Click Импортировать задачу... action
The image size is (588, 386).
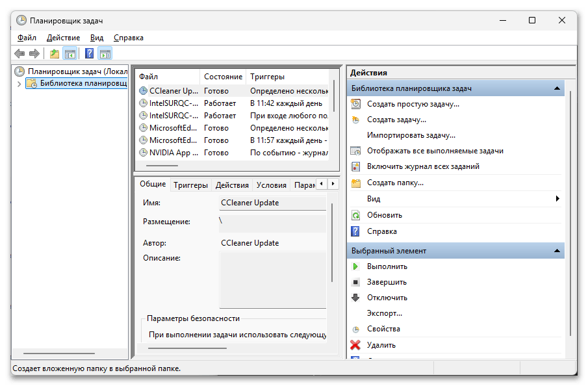pyautogui.click(x=411, y=135)
